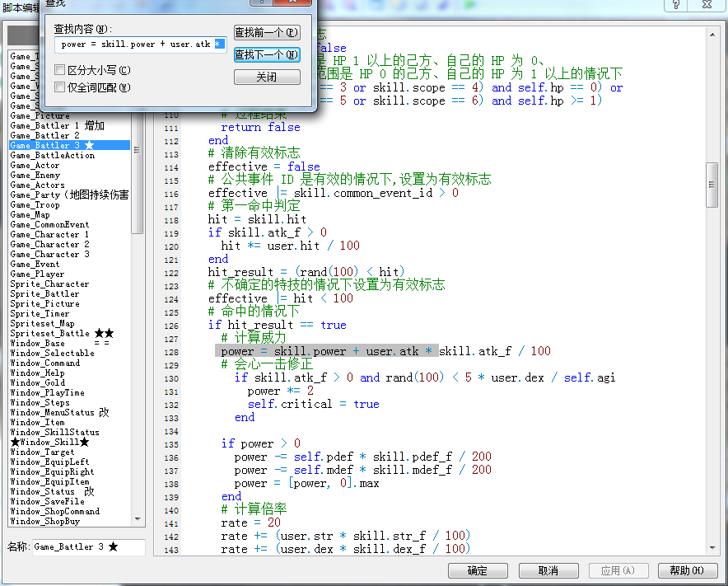
Task: Click highlighted line 128 power assignment
Action: 385,351
